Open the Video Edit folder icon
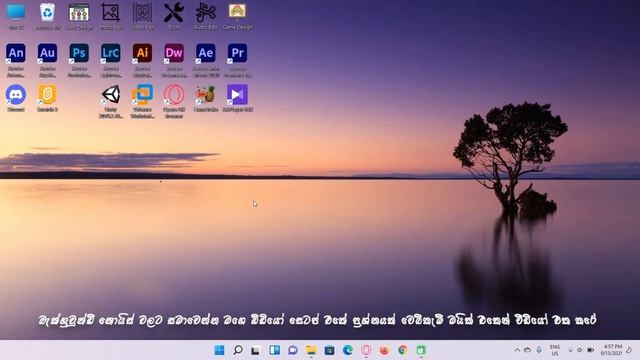 pyautogui.click(x=142, y=16)
